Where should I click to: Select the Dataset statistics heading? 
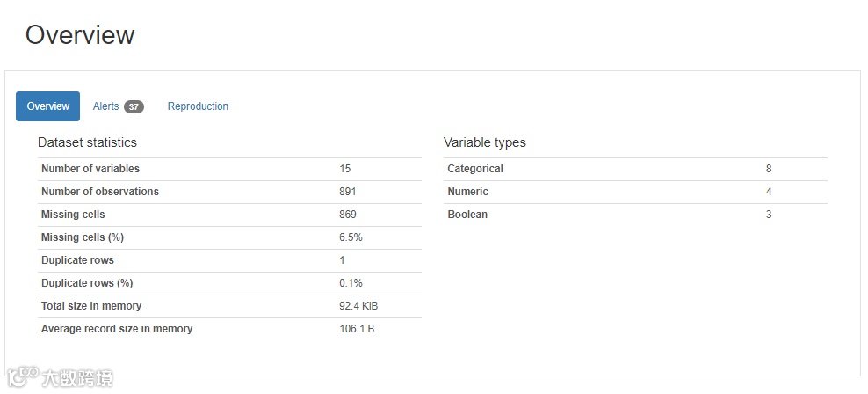(x=87, y=142)
